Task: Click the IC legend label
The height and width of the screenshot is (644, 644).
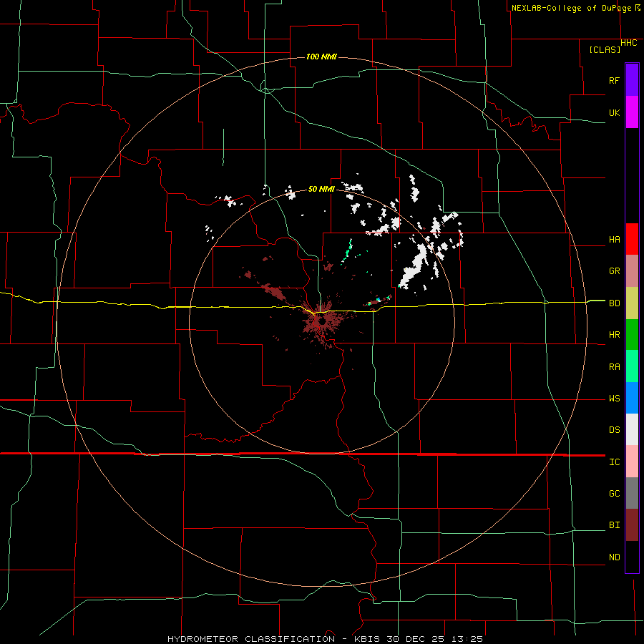Action: click(x=614, y=462)
